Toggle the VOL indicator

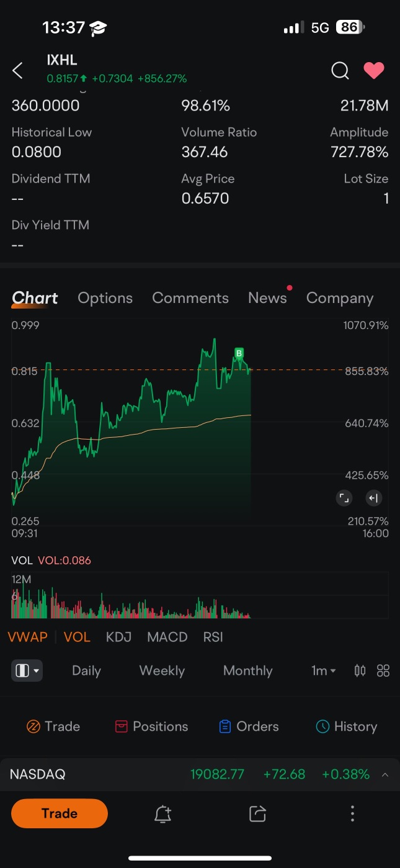77,637
